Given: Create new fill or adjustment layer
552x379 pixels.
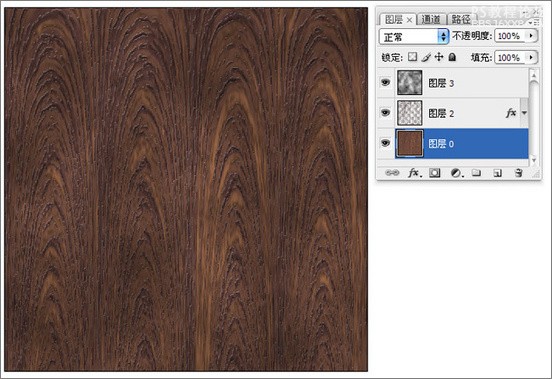Looking at the screenshot, I should pos(457,173).
